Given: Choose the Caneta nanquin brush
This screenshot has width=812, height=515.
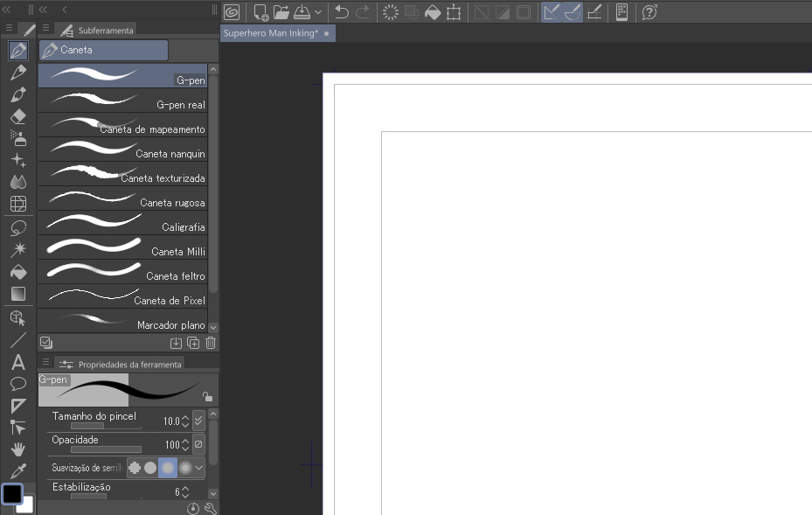Looking at the screenshot, I should coord(122,153).
